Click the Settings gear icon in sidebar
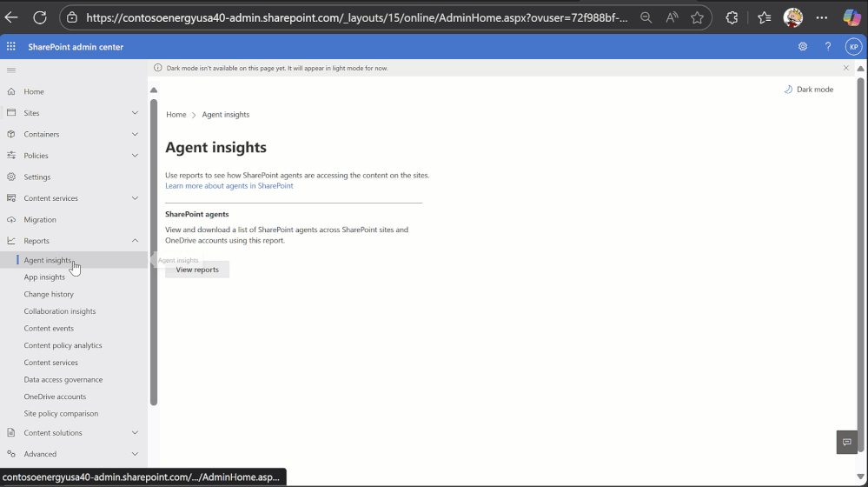This screenshot has width=868, height=487. [x=11, y=177]
